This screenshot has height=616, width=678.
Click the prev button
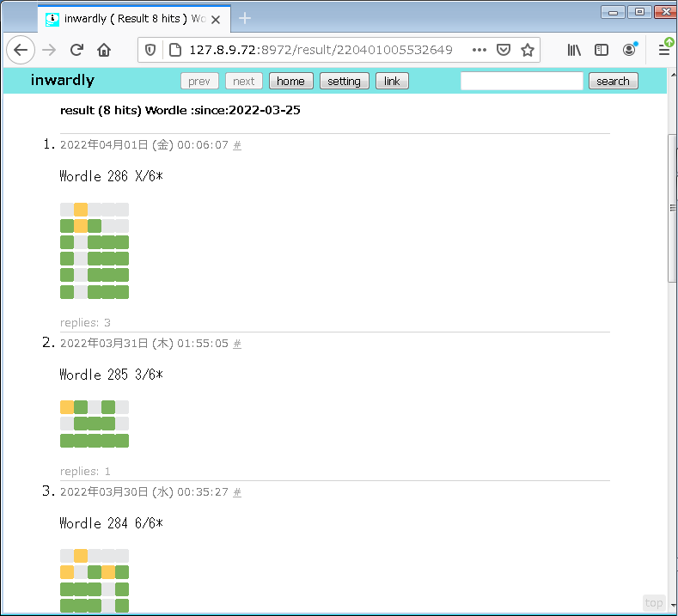tap(199, 81)
